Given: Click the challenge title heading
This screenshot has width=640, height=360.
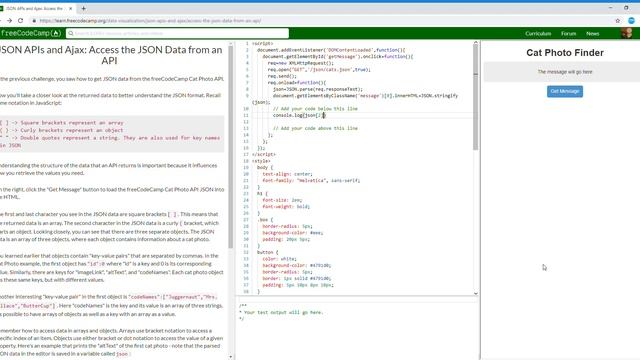Looking at the screenshot, I should (x=109, y=55).
